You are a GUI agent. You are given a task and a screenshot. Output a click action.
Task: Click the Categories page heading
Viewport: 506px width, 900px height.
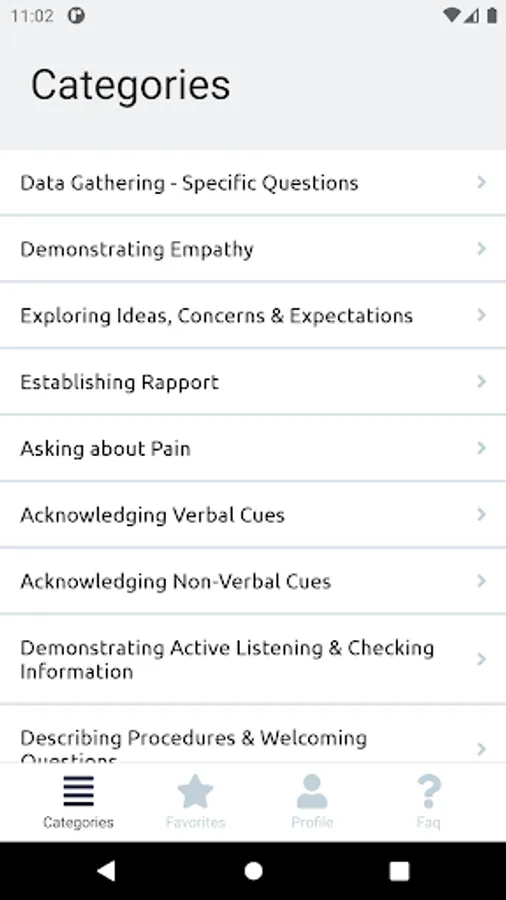131,85
